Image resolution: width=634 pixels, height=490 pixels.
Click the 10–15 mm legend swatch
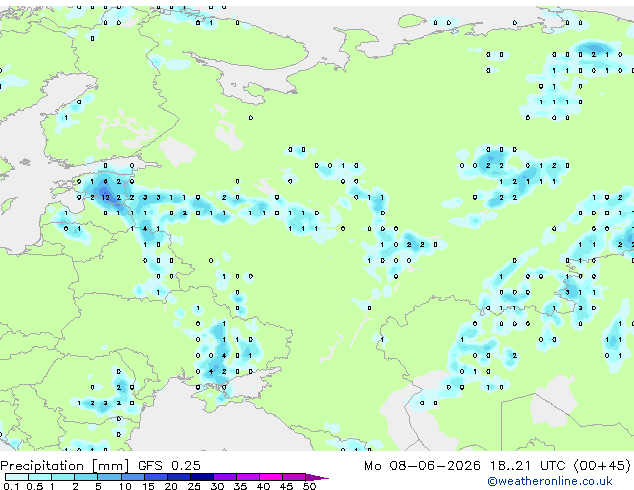click(x=132, y=477)
